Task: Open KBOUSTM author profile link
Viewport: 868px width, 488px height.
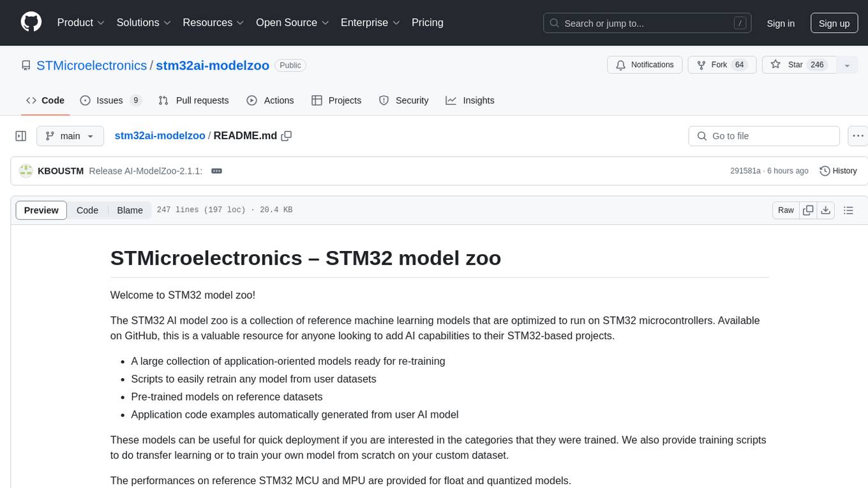Action: pos(61,171)
